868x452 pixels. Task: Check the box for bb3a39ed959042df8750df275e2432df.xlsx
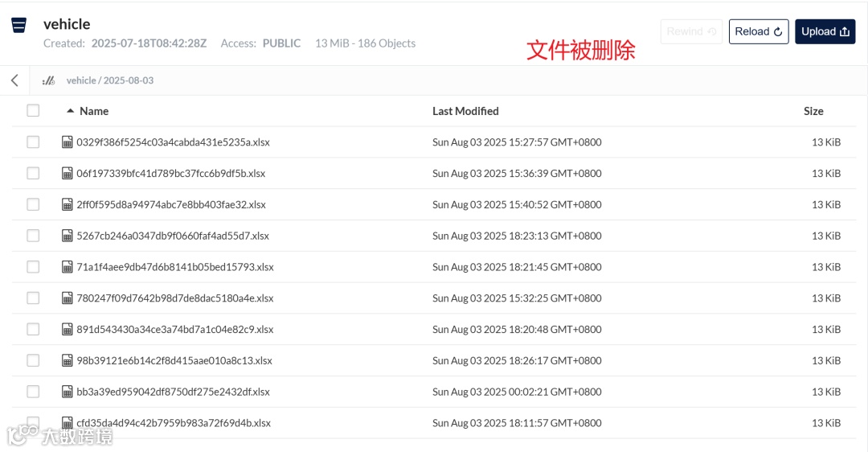tap(33, 392)
